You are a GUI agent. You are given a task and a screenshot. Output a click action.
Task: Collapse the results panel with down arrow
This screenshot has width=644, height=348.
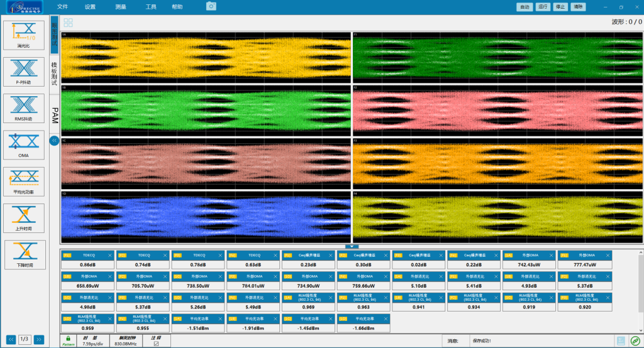click(352, 246)
